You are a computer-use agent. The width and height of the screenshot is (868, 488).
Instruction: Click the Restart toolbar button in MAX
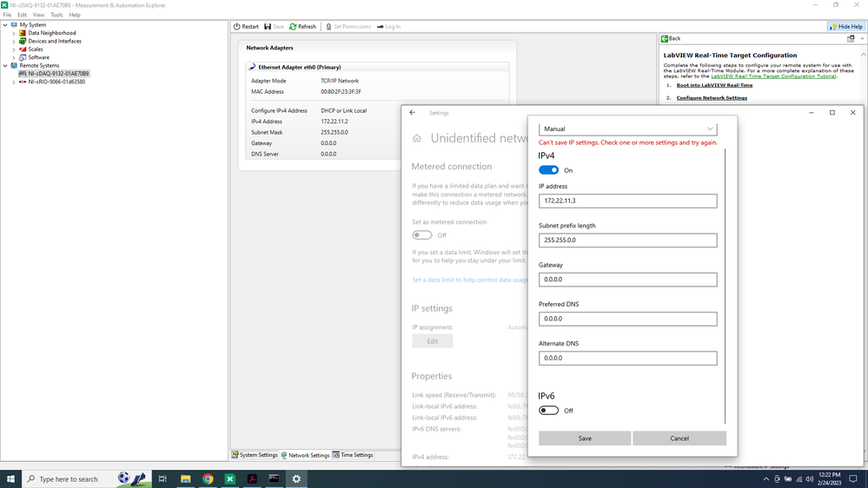(246, 27)
